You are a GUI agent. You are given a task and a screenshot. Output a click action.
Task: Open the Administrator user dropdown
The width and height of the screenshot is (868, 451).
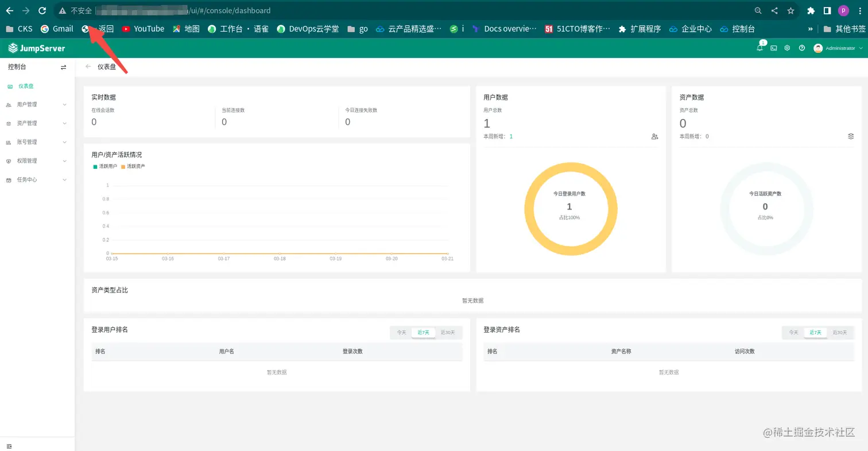coord(838,48)
